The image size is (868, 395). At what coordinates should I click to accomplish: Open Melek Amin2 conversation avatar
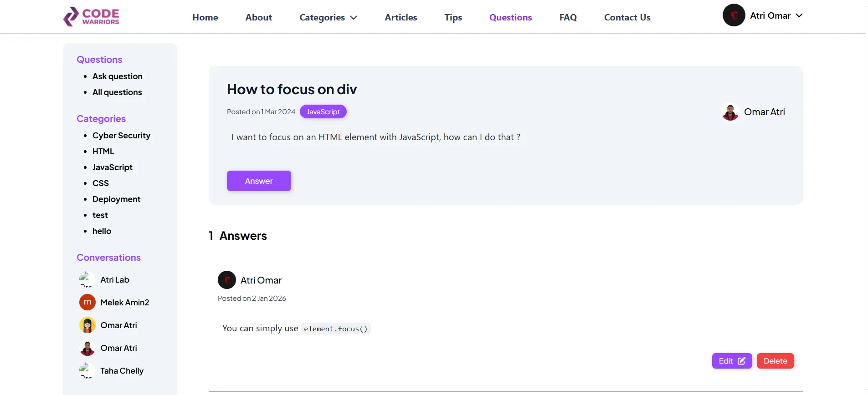click(87, 302)
